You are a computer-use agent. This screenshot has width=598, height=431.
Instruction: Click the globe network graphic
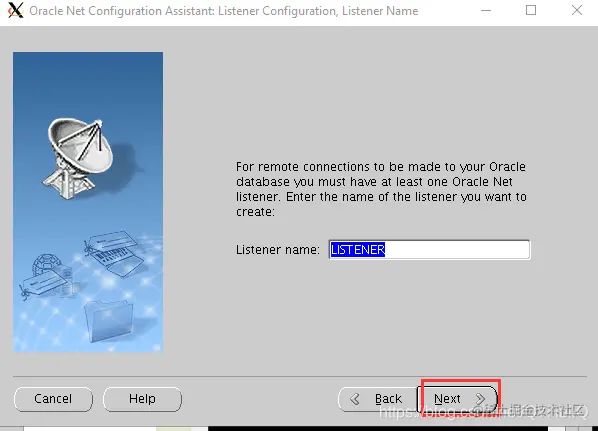(47, 265)
